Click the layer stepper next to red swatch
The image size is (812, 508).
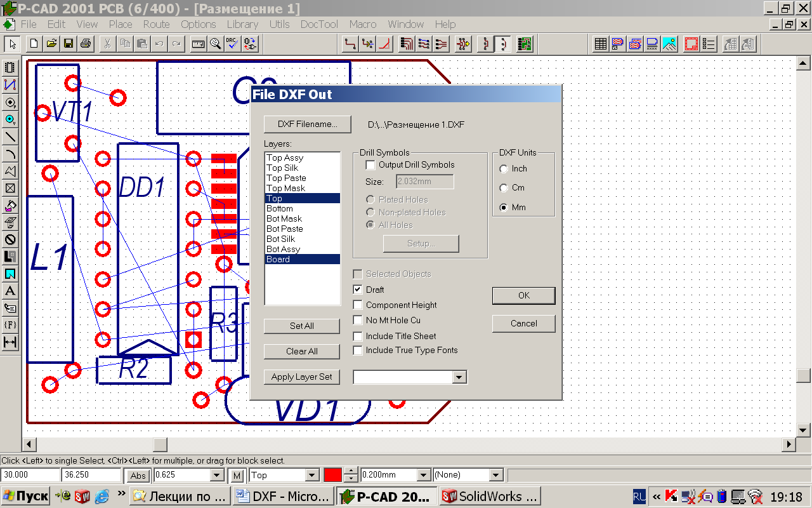(x=351, y=475)
